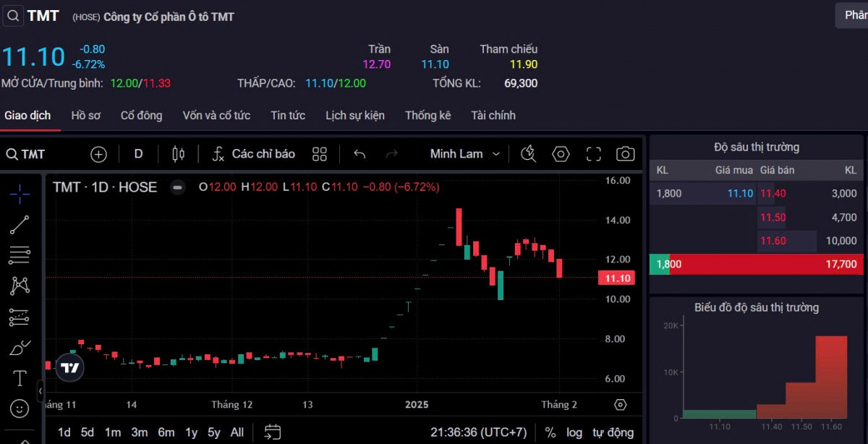
Task: Open the stock search magnifier icon
Action: [x=12, y=15]
